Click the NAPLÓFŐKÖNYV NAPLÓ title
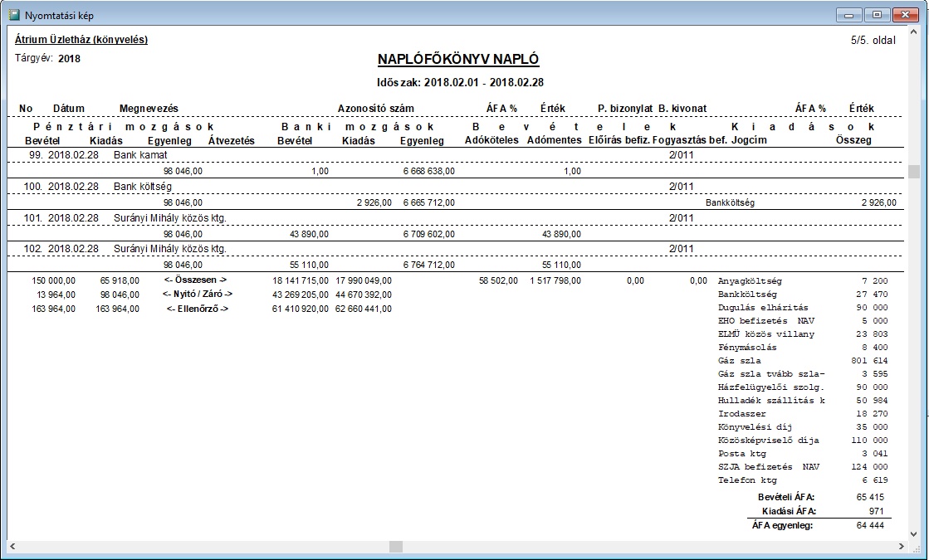 point(458,60)
